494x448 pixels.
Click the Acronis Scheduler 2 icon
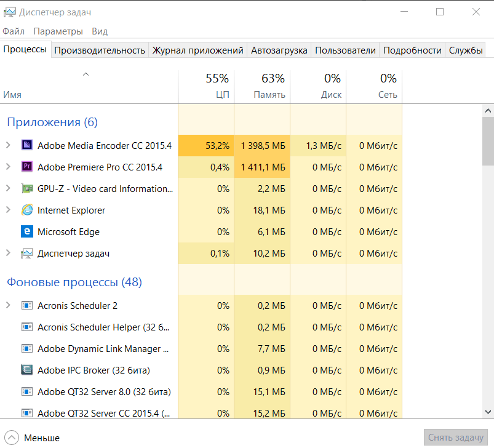point(27,305)
